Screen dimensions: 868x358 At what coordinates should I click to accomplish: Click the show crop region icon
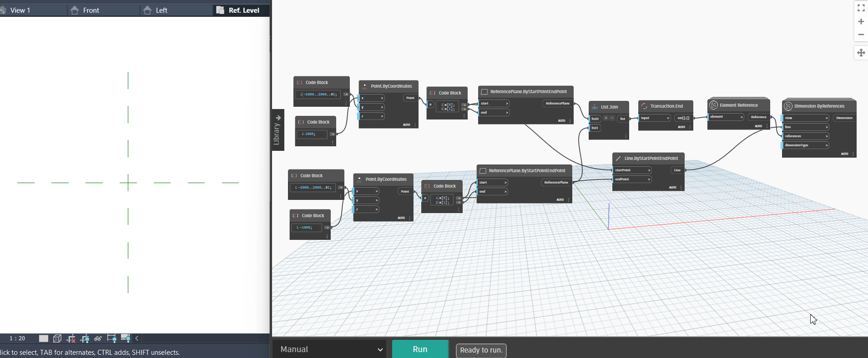tap(85, 338)
